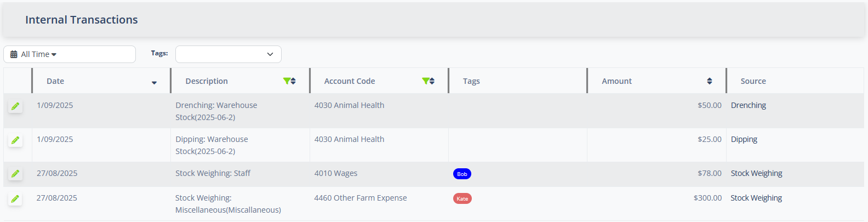
Task: Select the Tags column header
Action: (471, 81)
